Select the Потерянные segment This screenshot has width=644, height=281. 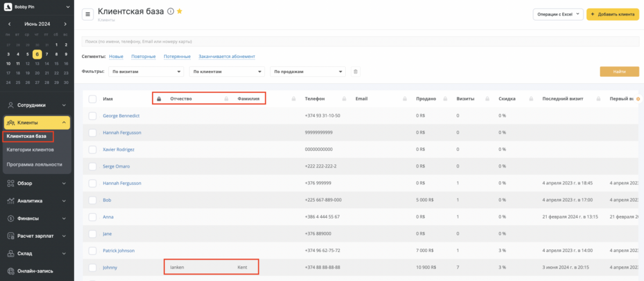tap(177, 56)
